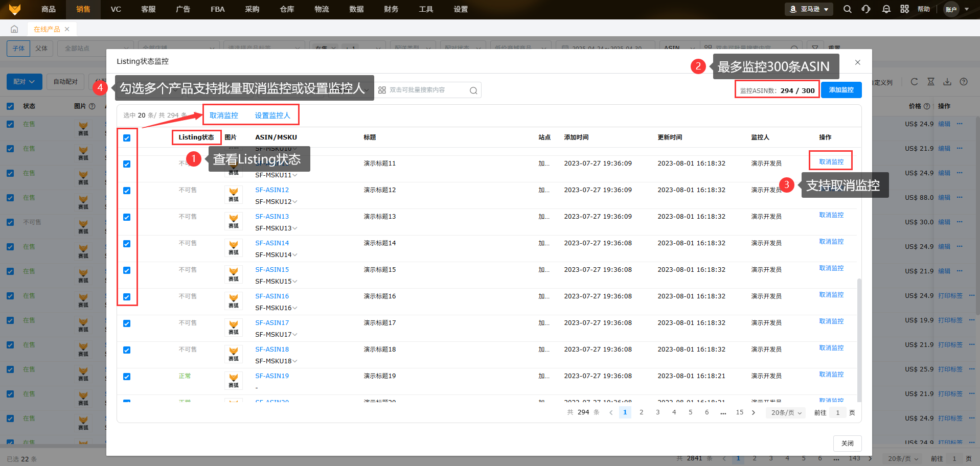Screen dimensions: 980x466
Task: Open the SF-ASIN17 product link
Action: click(272, 323)
